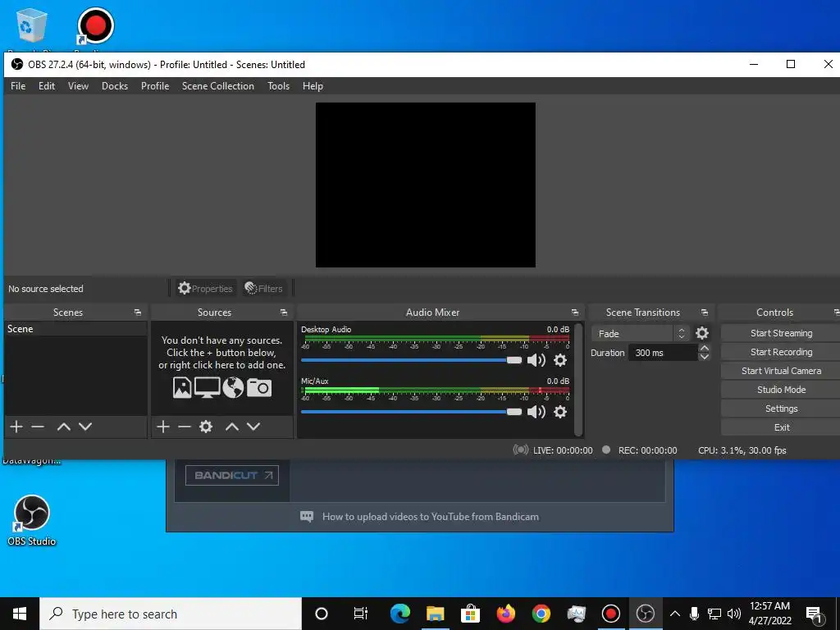Image resolution: width=840 pixels, height=630 pixels.
Task: Click the camera source icon in Sources
Action: [x=258, y=387]
